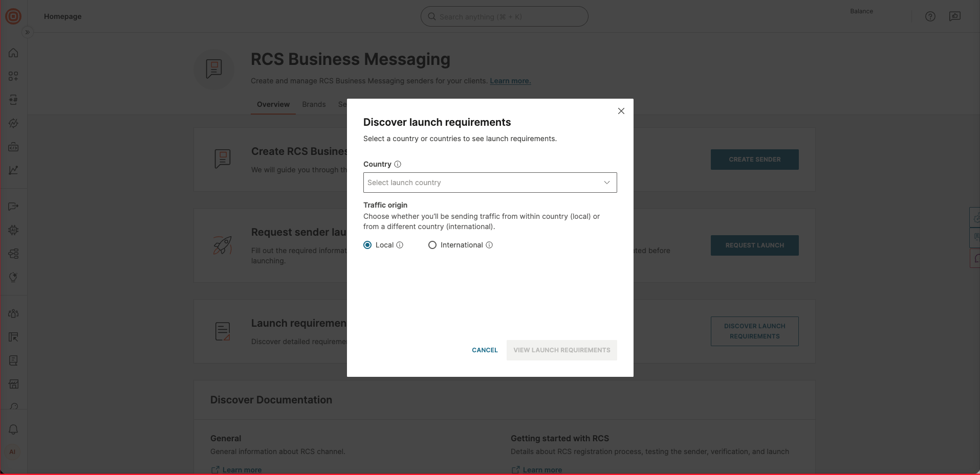
Task: Click the feedback thumbs-up icon top right
Action: point(955,16)
